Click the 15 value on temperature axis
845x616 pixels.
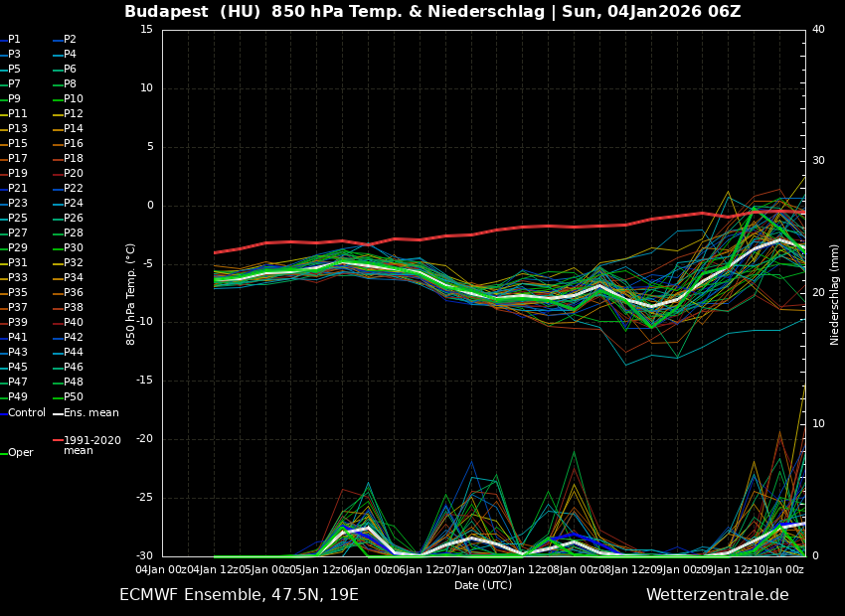click(x=146, y=30)
